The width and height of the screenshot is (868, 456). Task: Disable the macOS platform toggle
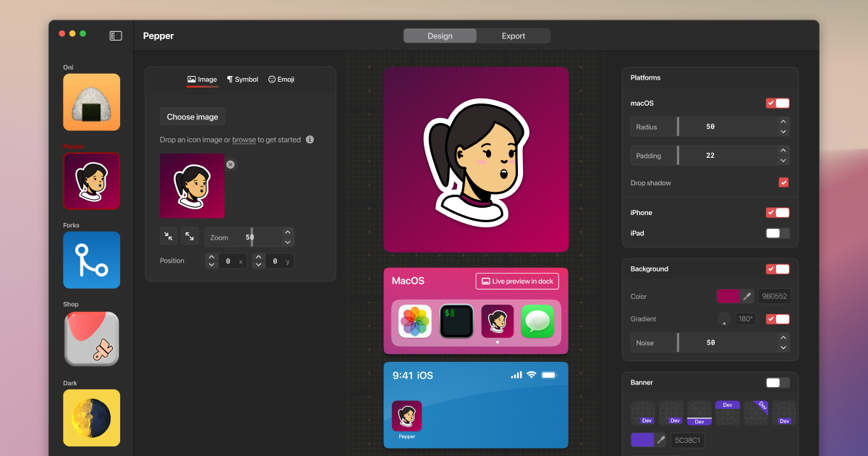pos(777,103)
